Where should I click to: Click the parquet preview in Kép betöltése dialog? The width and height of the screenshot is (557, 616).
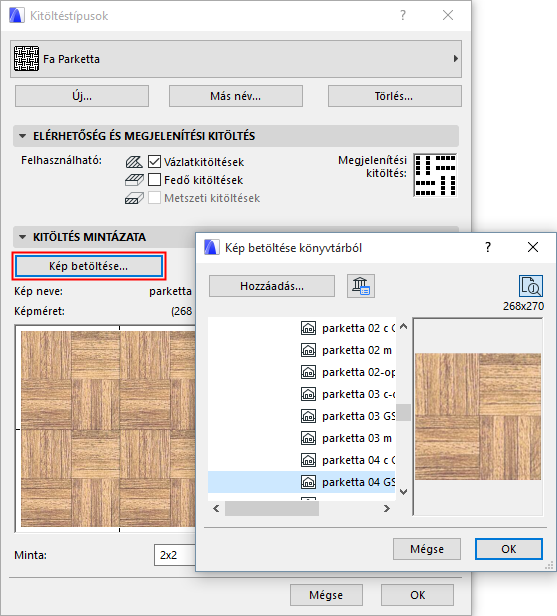coord(478,416)
